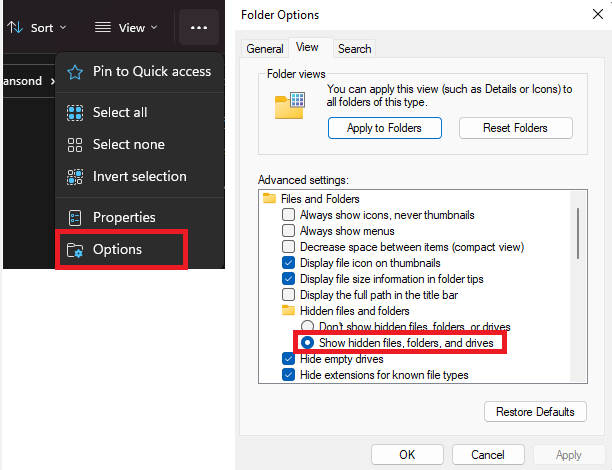The width and height of the screenshot is (612, 470).
Task: Click Apply to Folders button
Action: 384,128
